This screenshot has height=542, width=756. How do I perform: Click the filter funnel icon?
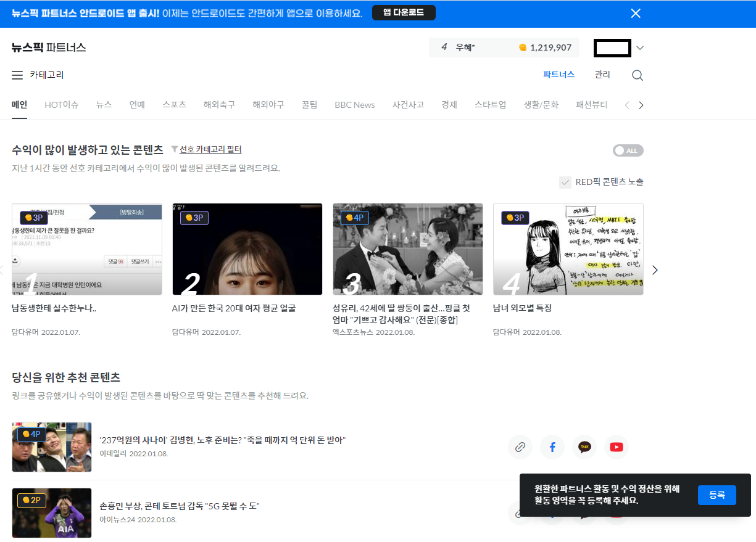pyautogui.click(x=174, y=150)
